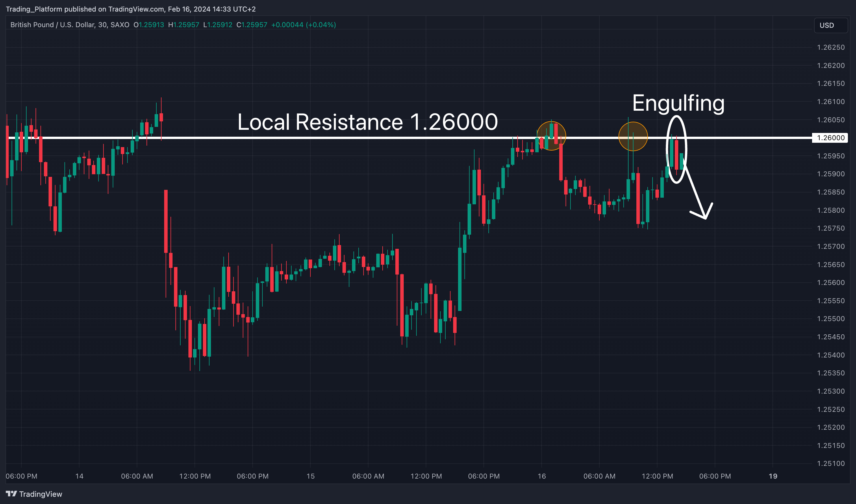This screenshot has height=504, width=856.
Task: Click the 1.25650 price axis label
Action: [x=831, y=264]
